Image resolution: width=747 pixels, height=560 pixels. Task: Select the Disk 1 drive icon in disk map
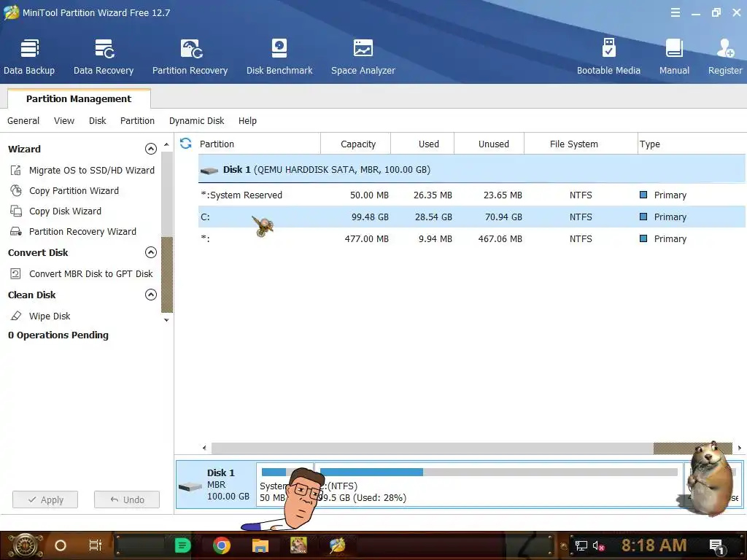(190, 486)
